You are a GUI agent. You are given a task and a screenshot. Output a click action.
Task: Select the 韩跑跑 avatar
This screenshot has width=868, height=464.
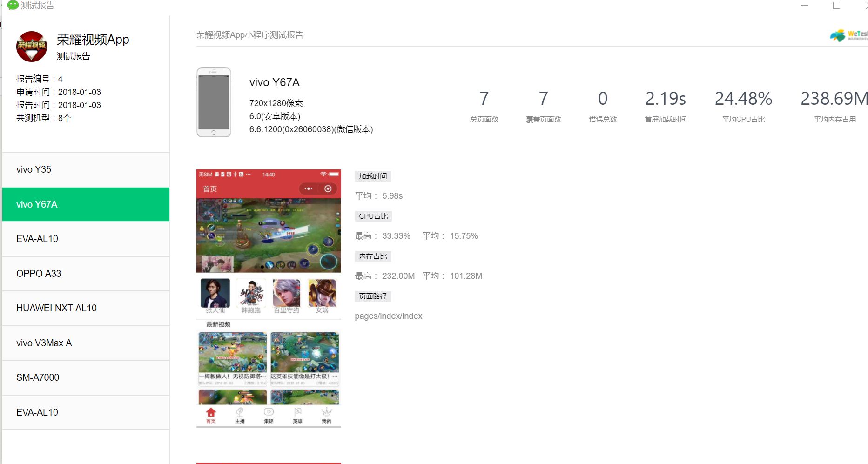[x=251, y=293]
